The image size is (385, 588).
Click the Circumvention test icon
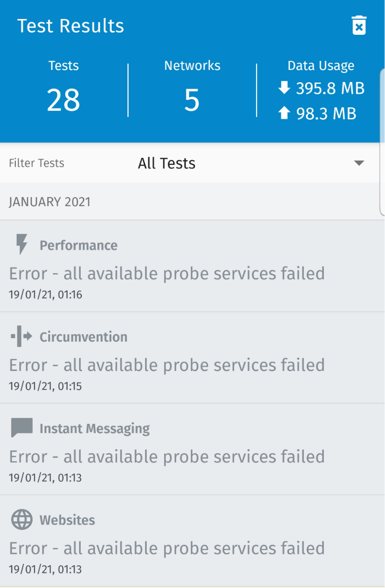(21, 336)
